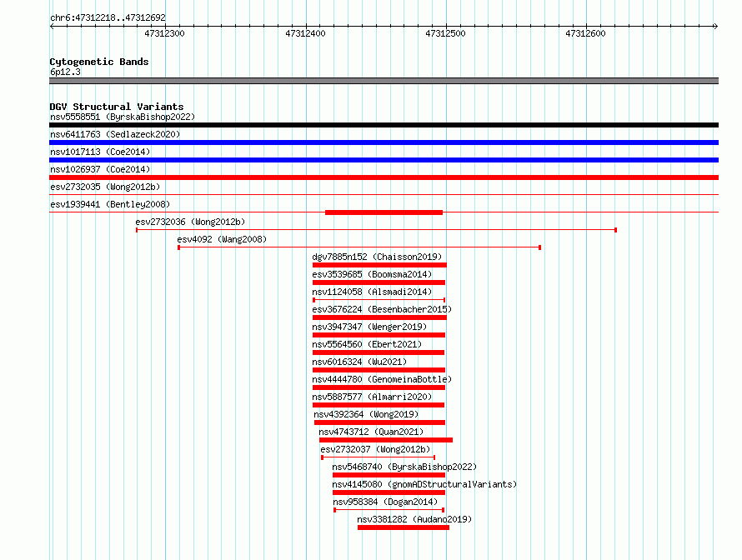The image size is (742, 560).
Task: Open nsv5468740 (ByrskaBishop2022) variant label
Action: click(404, 467)
